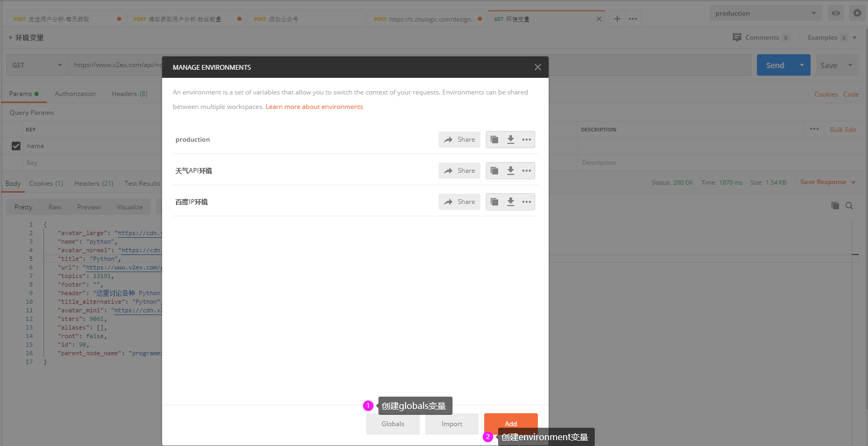Open the 天气API环境 environment
Image resolution: width=868 pixels, height=446 pixels.
click(194, 171)
